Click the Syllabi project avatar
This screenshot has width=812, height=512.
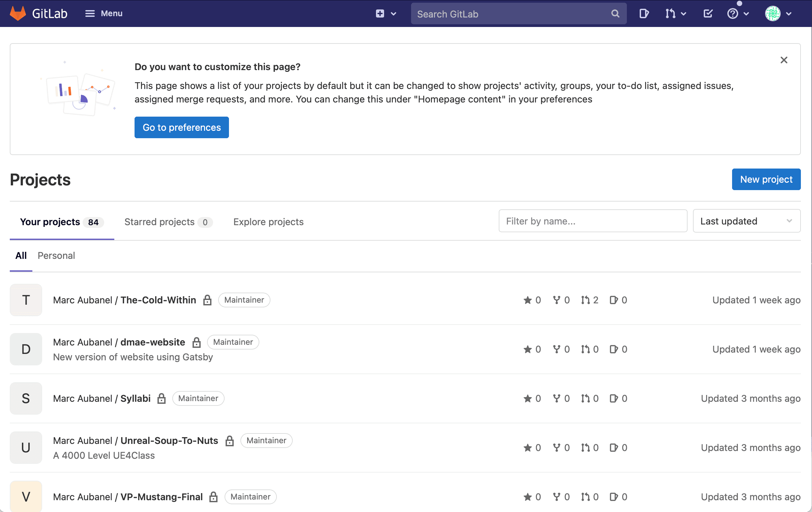tap(26, 398)
